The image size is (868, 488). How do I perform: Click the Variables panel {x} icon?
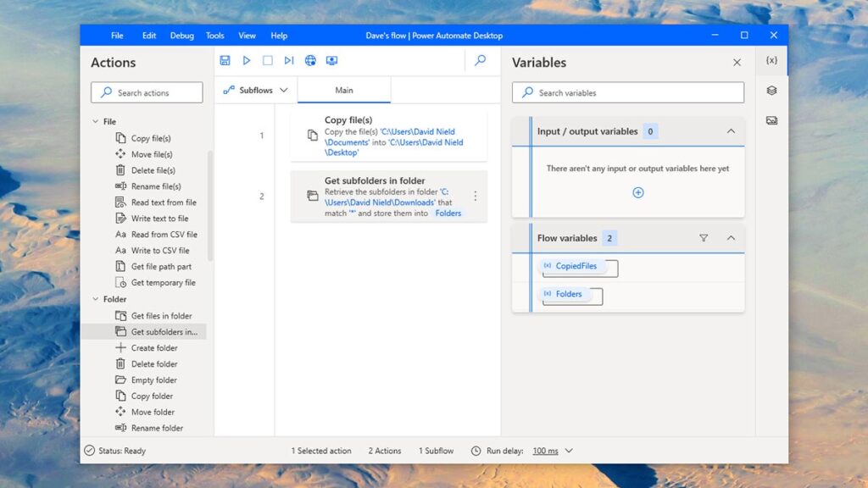pyautogui.click(x=770, y=60)
